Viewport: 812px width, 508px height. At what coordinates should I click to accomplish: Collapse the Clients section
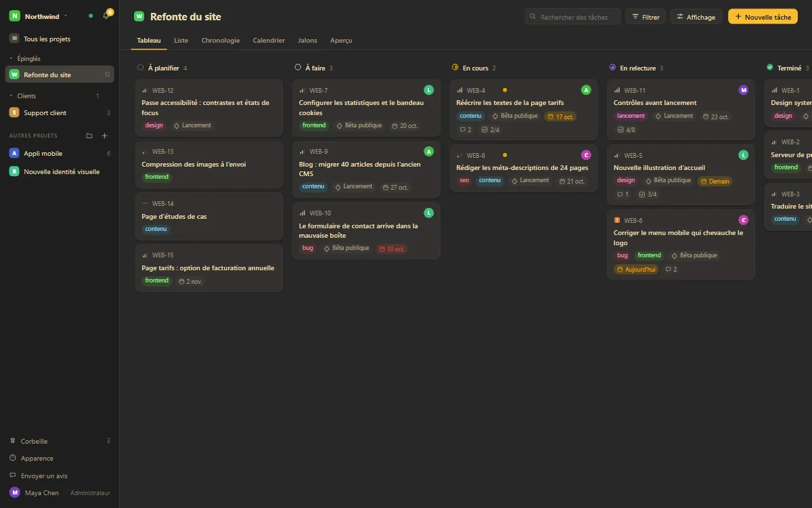[x=23, y=96]
